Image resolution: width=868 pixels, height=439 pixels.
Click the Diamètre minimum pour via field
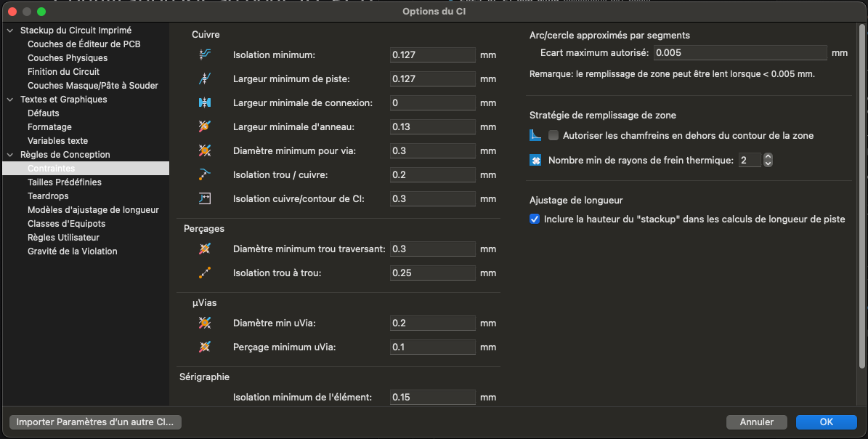click(x=432, y=150)
